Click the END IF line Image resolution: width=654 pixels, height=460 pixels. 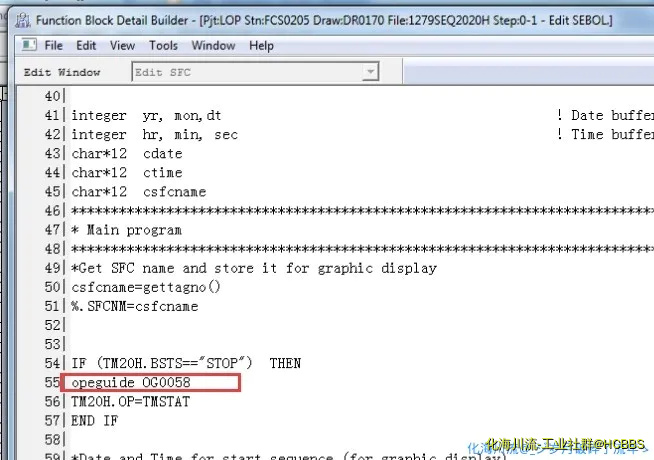pyautogui.click(x=94, y=420)
